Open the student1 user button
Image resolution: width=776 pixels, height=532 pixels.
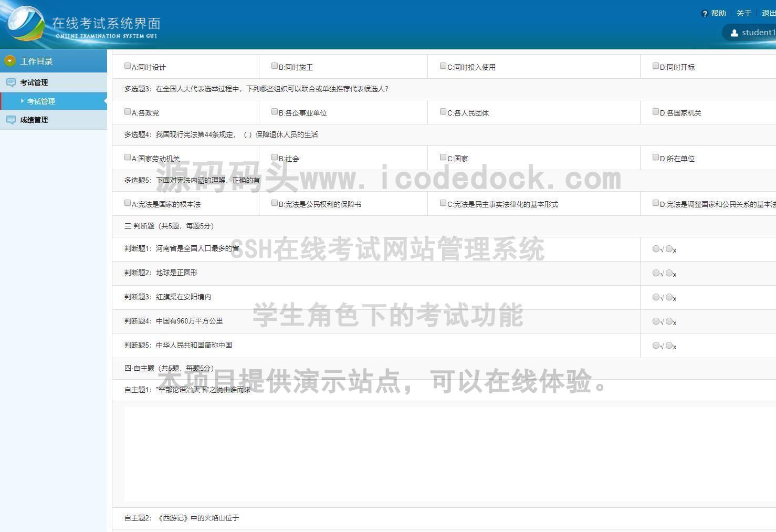pos(750,33)
